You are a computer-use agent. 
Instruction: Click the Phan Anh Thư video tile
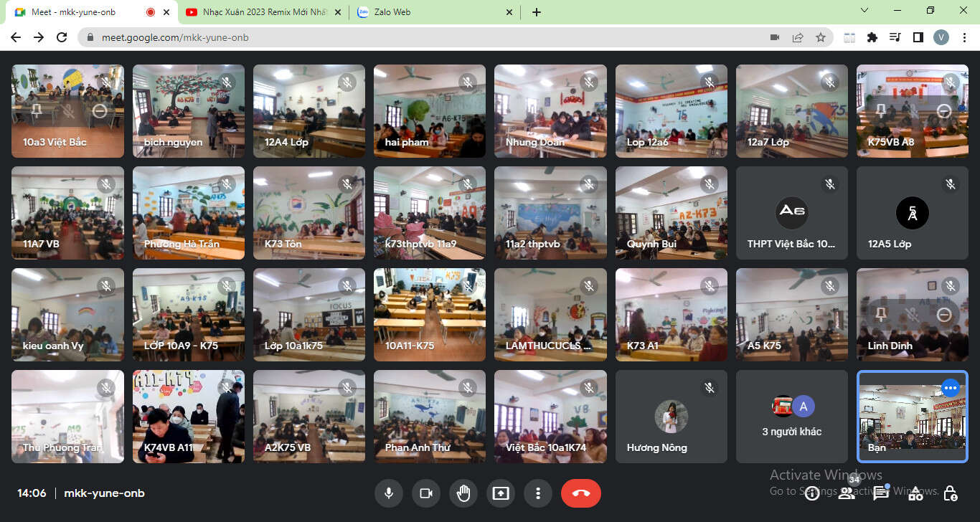tap(430, 417)
